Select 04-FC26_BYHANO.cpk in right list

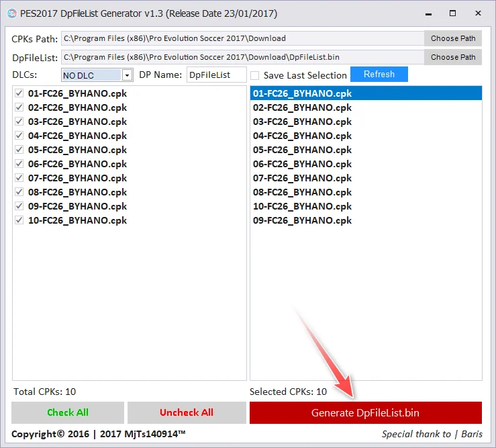click(366, 136)
